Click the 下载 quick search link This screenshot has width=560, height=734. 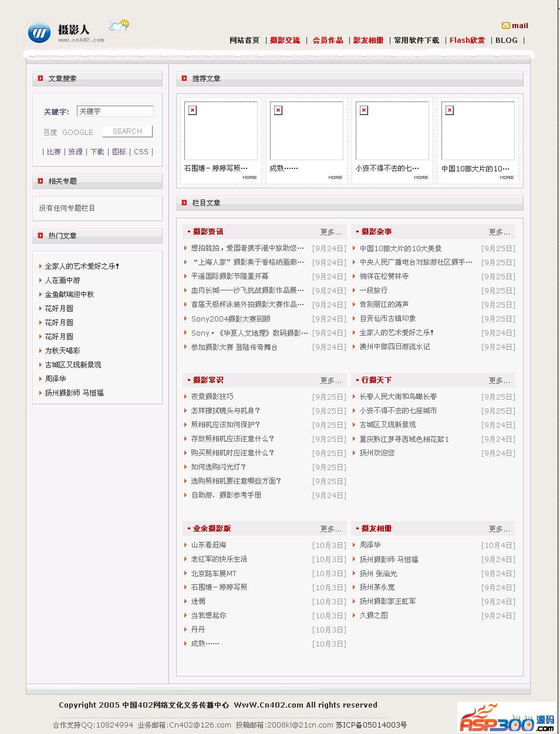pos(97,151)
